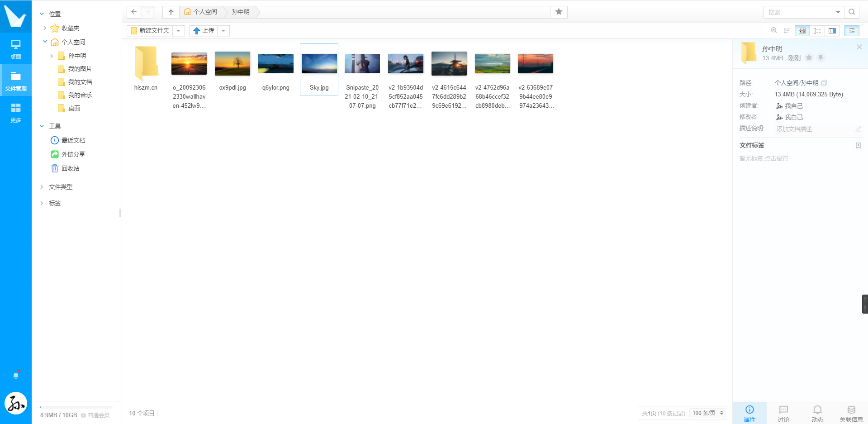
Task: Switch to the 属性 properties tab
Action: coord(749,413)
